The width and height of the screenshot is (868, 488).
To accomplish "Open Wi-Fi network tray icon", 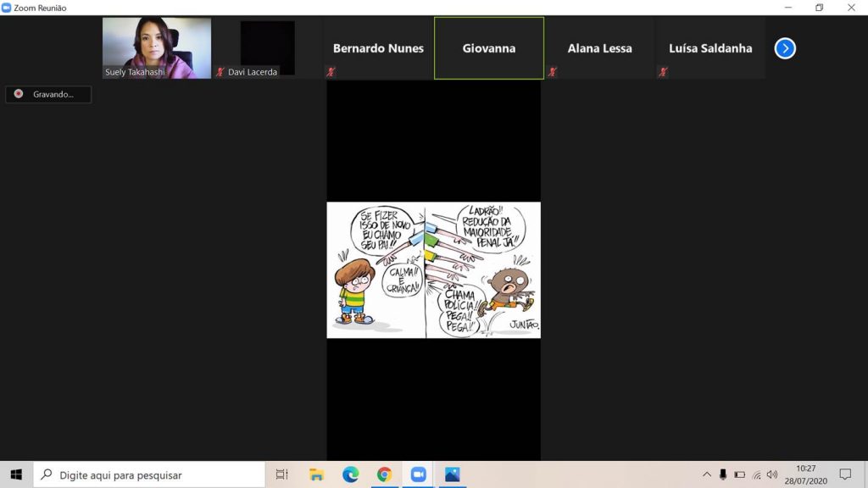I will pos(757,474).
